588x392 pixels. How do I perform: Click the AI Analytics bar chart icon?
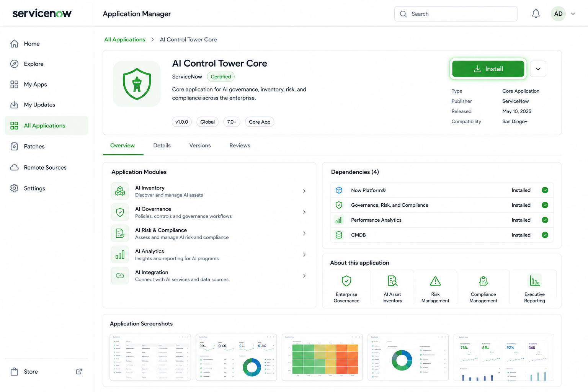120,255
